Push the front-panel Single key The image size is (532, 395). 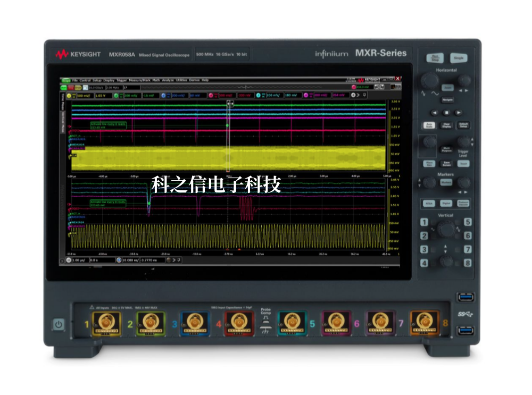459,58
